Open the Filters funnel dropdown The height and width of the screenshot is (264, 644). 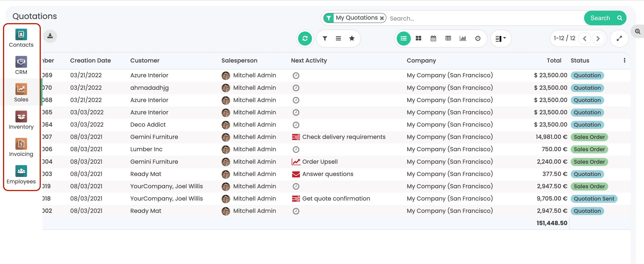click(x=325, y=38)
